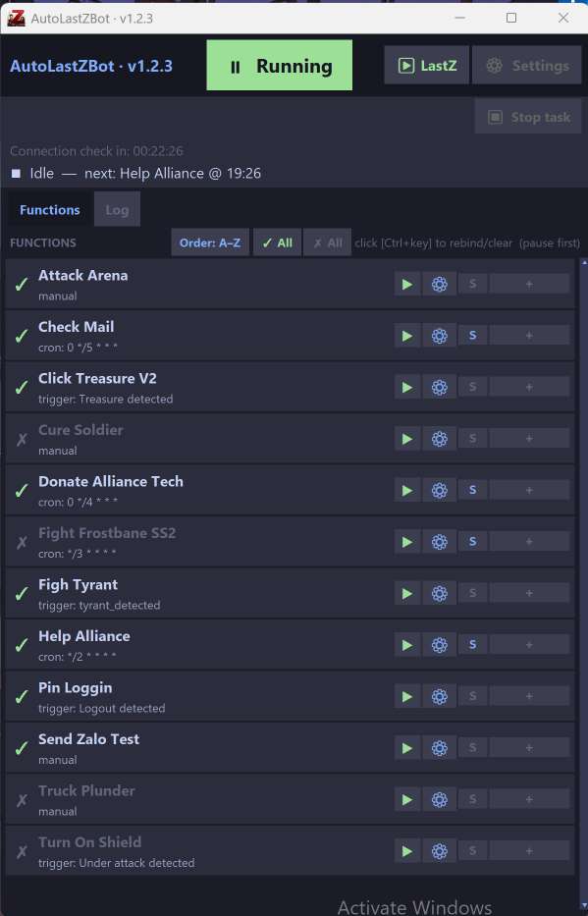Enable all functions with check All
The width and height of the screenshot is (588, 916).
[x=278, y=242]
